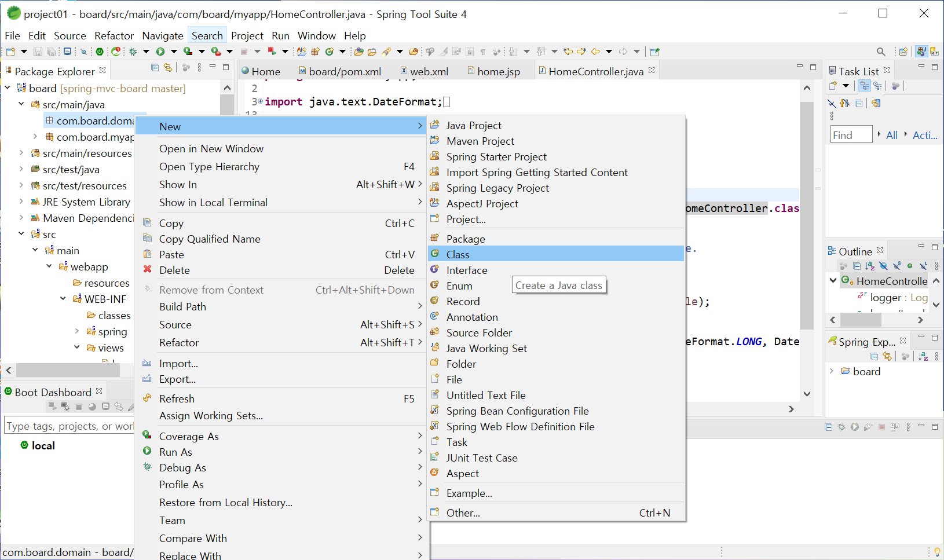This screenshot has height=560, width=944.
Task: Click the Run As green play icon
Action: (x=148, y=451)
